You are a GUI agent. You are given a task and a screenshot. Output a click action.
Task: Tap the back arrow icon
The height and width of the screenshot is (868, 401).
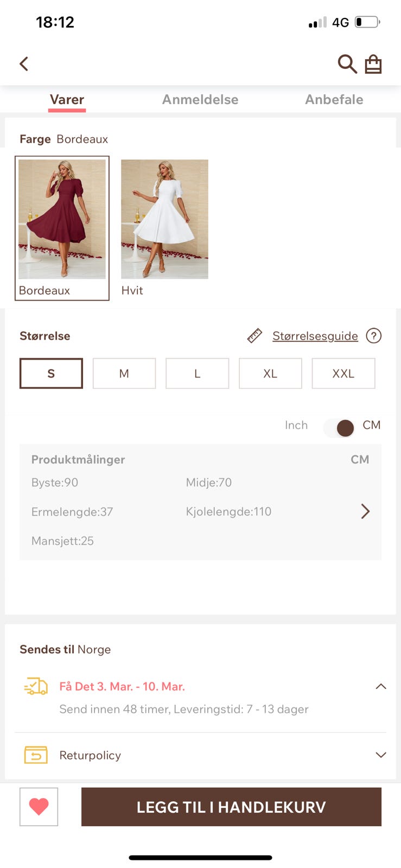tap(24, 64)
